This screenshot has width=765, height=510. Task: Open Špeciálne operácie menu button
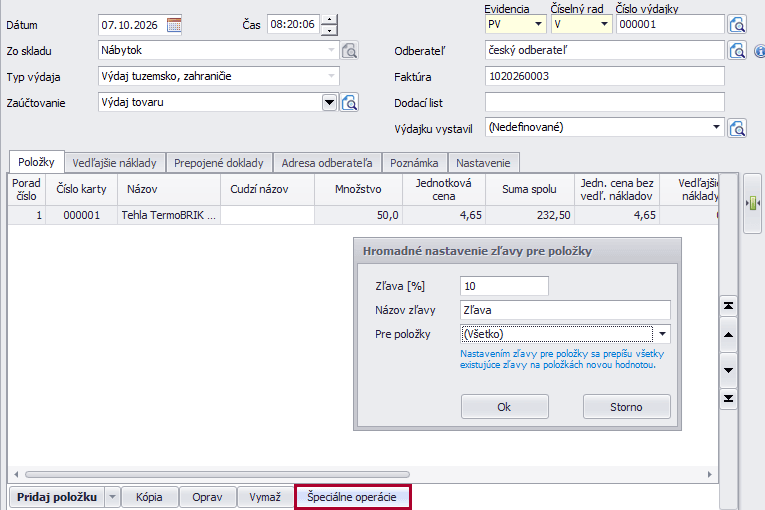point(352,497)
